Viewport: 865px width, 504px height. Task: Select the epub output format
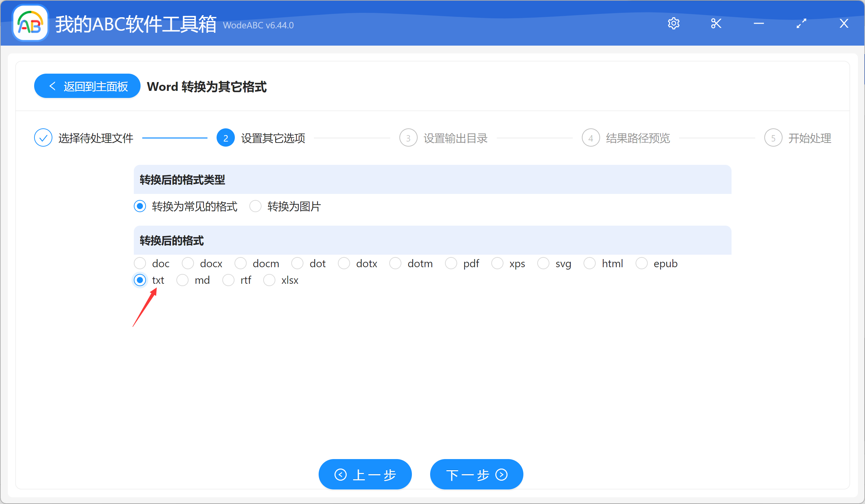point(642,263)
